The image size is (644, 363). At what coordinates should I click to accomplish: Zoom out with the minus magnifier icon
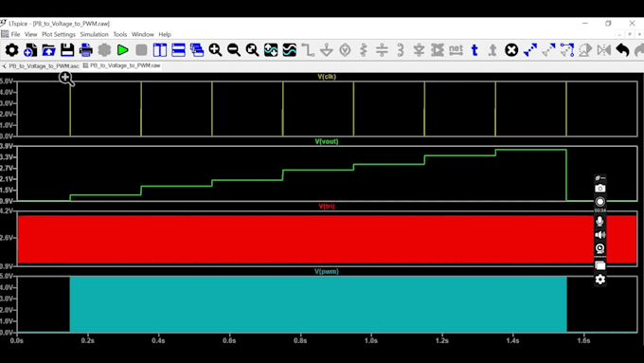[234, 50]
